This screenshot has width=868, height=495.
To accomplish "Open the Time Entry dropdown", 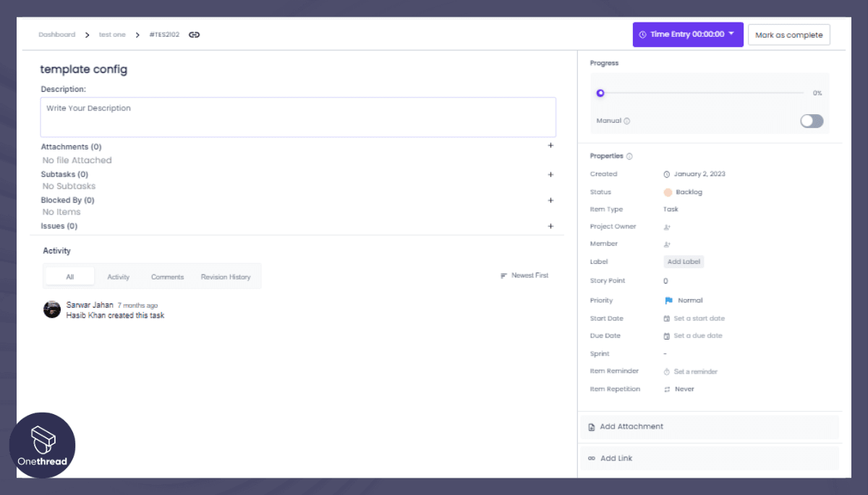I will 731,34.
